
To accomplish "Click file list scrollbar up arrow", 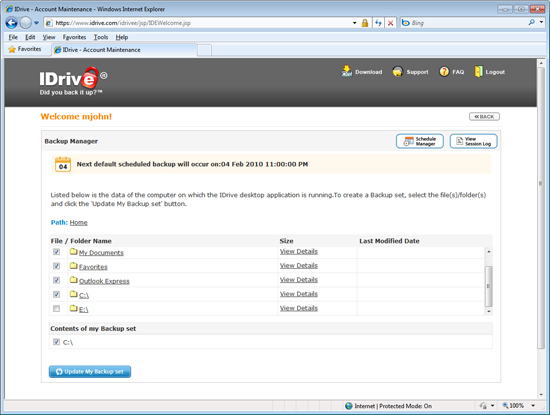I will 489,252.
